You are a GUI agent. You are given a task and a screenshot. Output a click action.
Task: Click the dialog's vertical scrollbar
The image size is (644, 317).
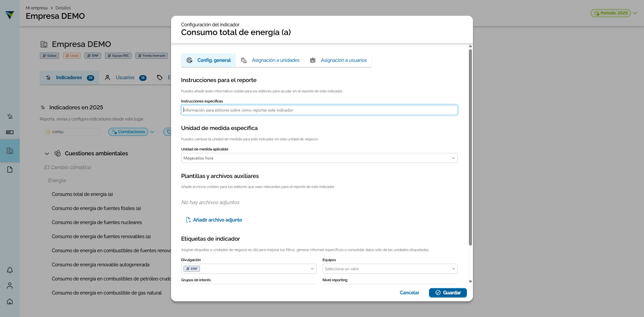470,148
